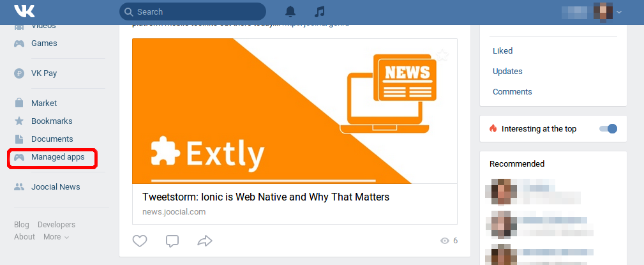Viewport: 644px width, 265px height.
Task: Open comments with speech bubble icon
Action: click(172, 241)
